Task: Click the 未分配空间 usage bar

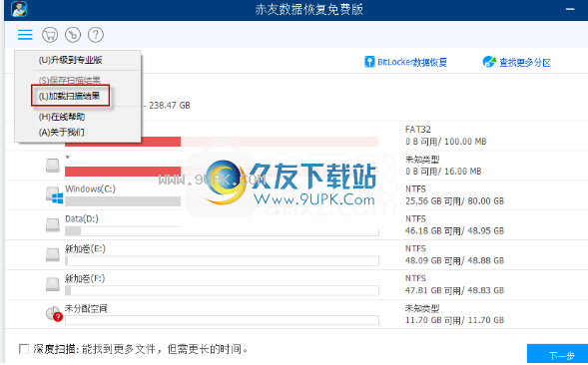Action: coord(222,320)
